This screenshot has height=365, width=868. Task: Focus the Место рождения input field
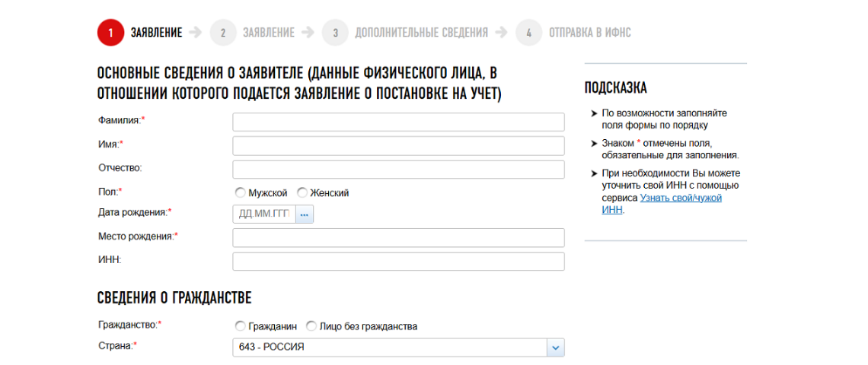pos(398,238)
